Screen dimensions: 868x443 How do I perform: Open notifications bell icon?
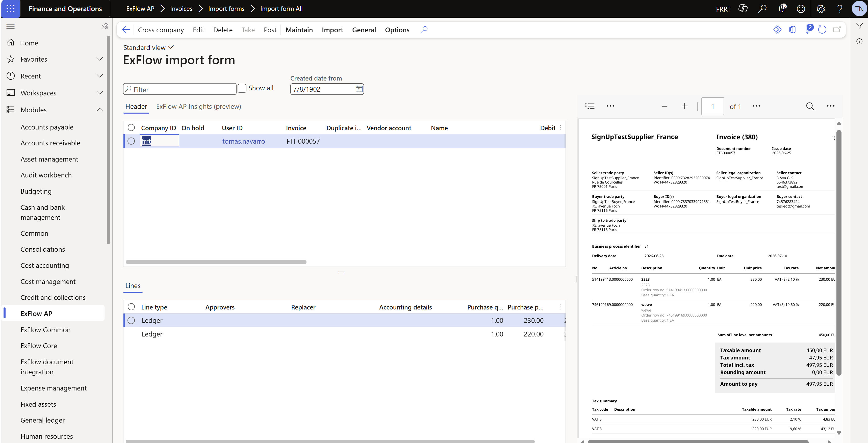tap(782, 9)
